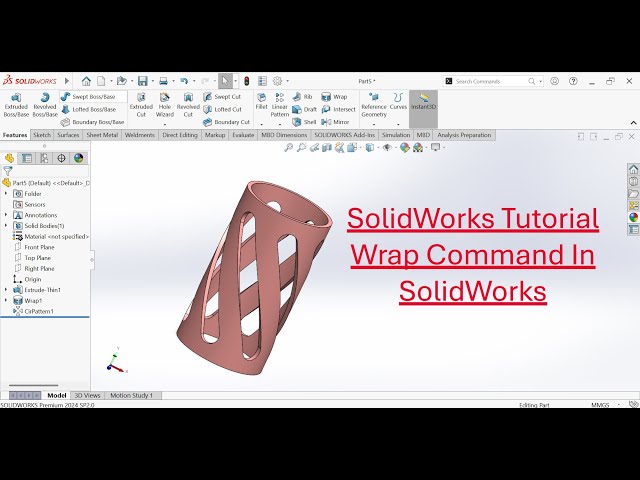Open Reference Geometry tools
The height and width of the screenshot is (480, 640).
click(374, 105)
